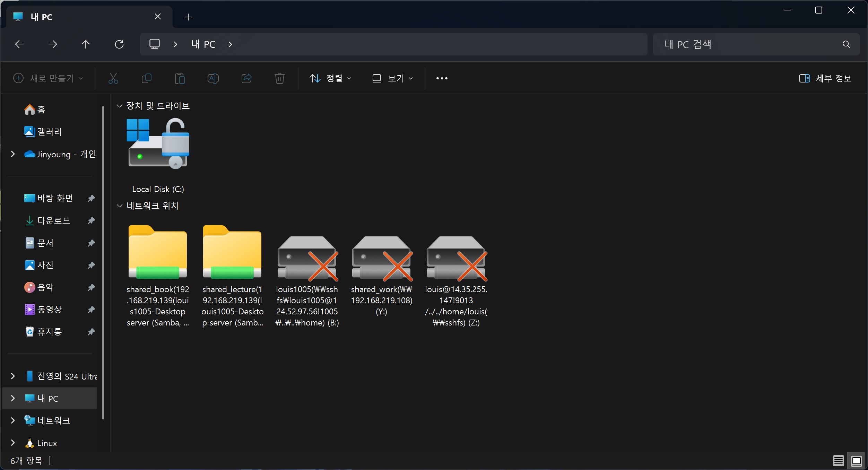
Task: Switch to details list view in status bar
Action: pyautogui.click(x=838, y=461)
